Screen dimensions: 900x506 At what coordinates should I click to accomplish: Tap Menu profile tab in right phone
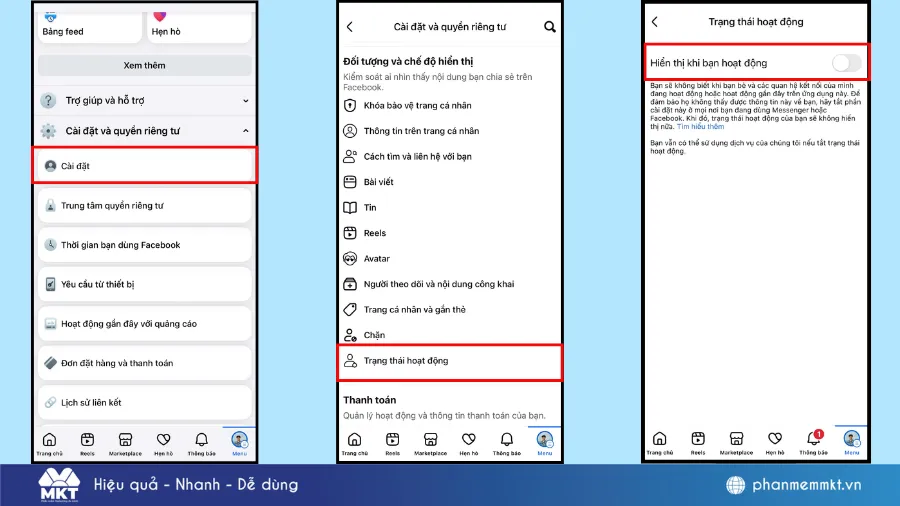852,442
